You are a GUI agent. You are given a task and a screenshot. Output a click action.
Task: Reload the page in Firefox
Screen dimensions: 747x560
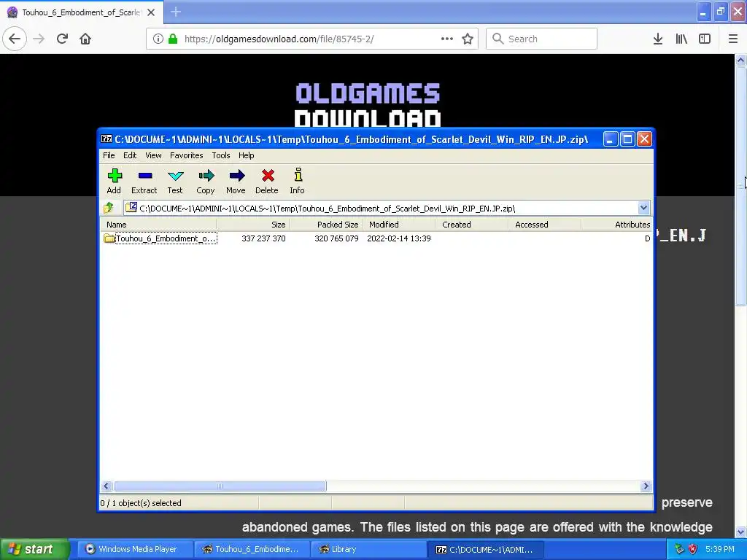63,39
